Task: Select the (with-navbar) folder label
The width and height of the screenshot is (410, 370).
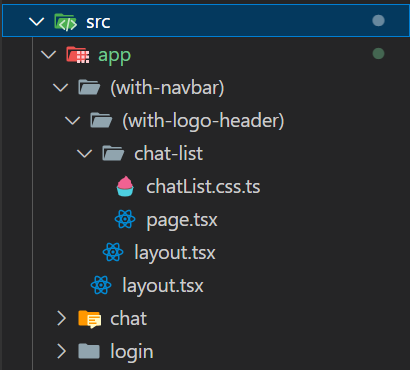Action: tap(167, 88)
